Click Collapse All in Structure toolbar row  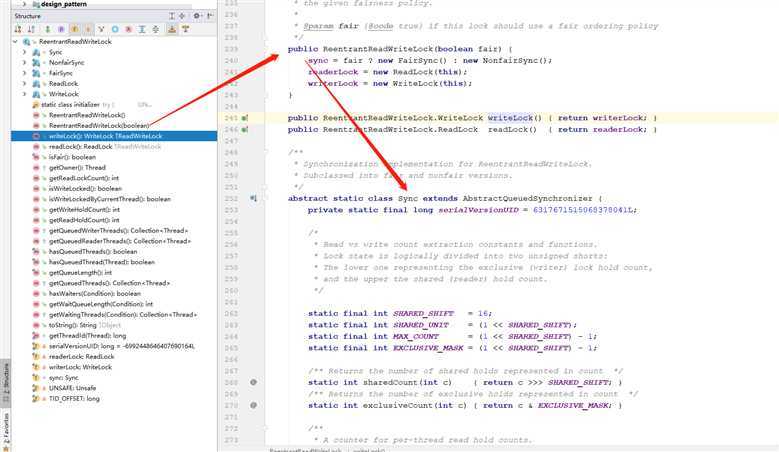pos(155,29)
